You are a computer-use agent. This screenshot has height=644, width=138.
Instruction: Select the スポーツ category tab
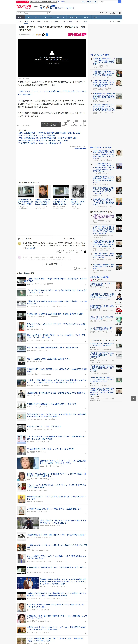point(56,21)
